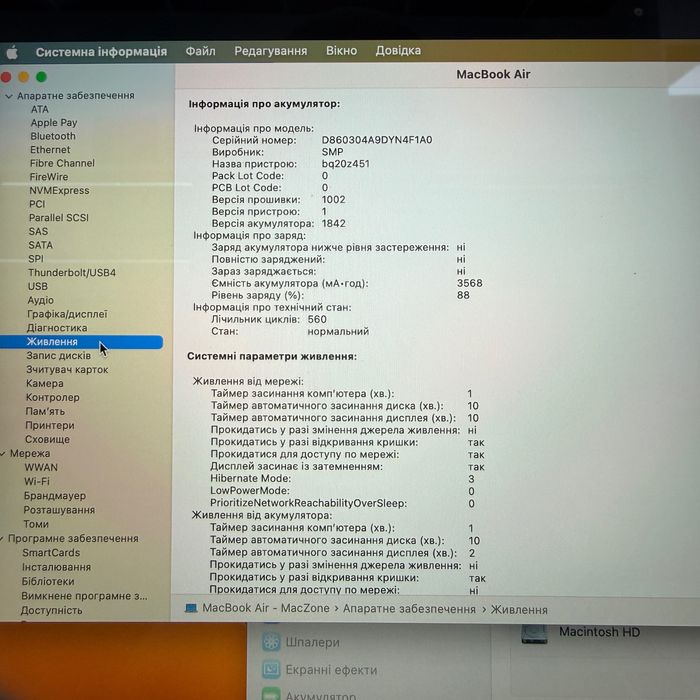
Task: Select Графіка/дисплеї in the sidebar
Action: [67, 314]
